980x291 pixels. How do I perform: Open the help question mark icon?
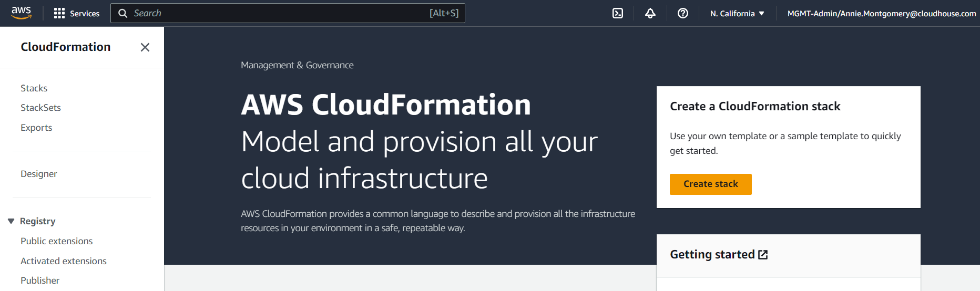click(683, 13)
